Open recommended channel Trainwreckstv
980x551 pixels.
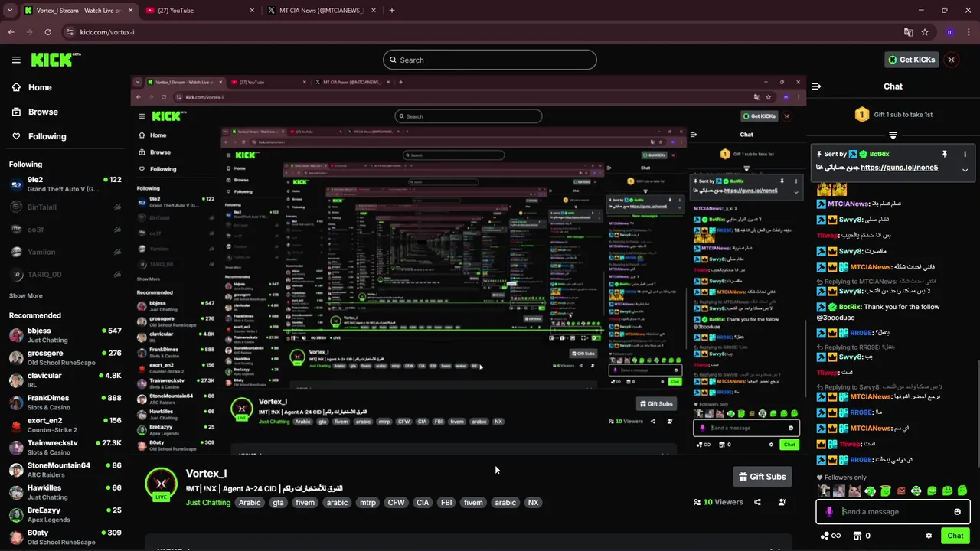point(65,448)
